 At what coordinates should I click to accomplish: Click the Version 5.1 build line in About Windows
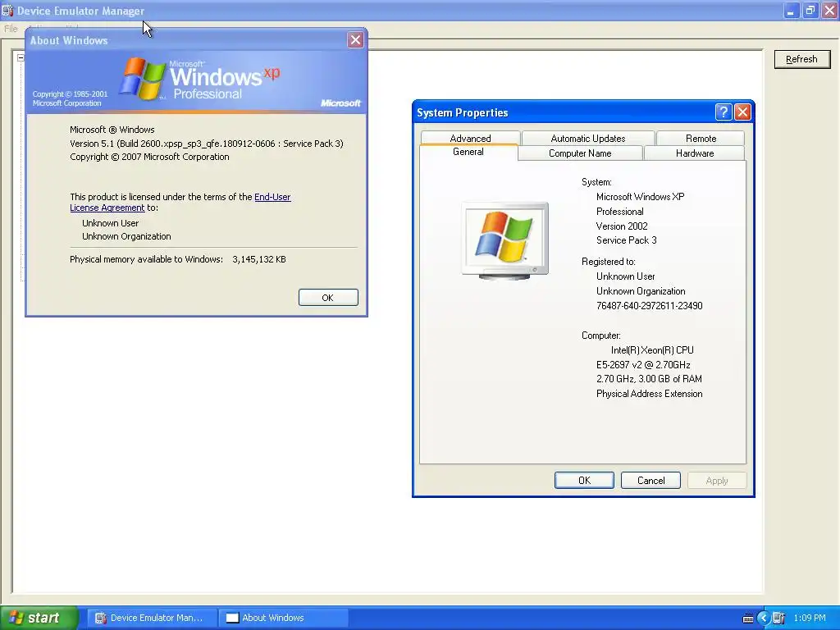pos(207,144)
